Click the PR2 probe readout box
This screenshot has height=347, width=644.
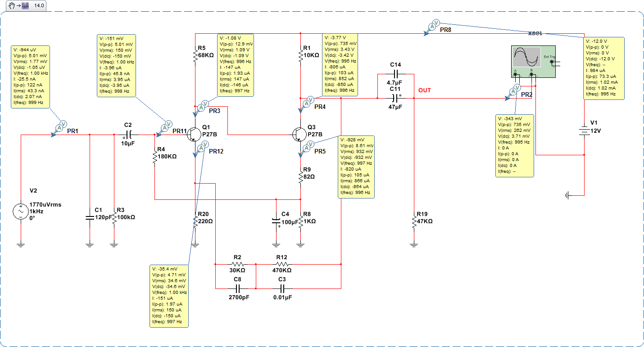(515, 146)
